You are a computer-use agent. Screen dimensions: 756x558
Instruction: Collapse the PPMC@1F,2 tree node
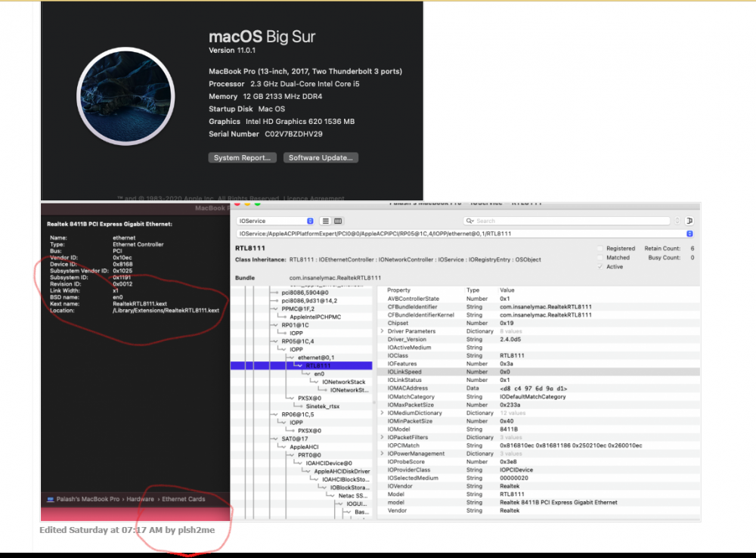(275, 309)
